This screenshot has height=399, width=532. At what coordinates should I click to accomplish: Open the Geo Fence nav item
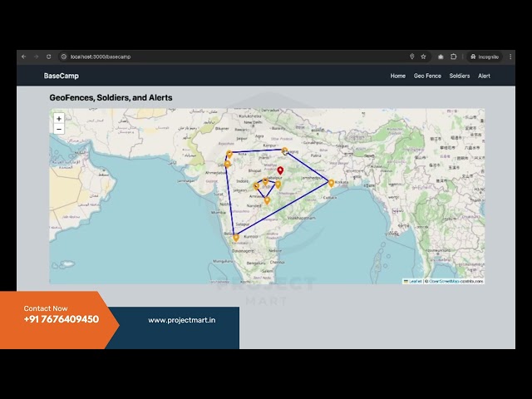tap(427, 76)
